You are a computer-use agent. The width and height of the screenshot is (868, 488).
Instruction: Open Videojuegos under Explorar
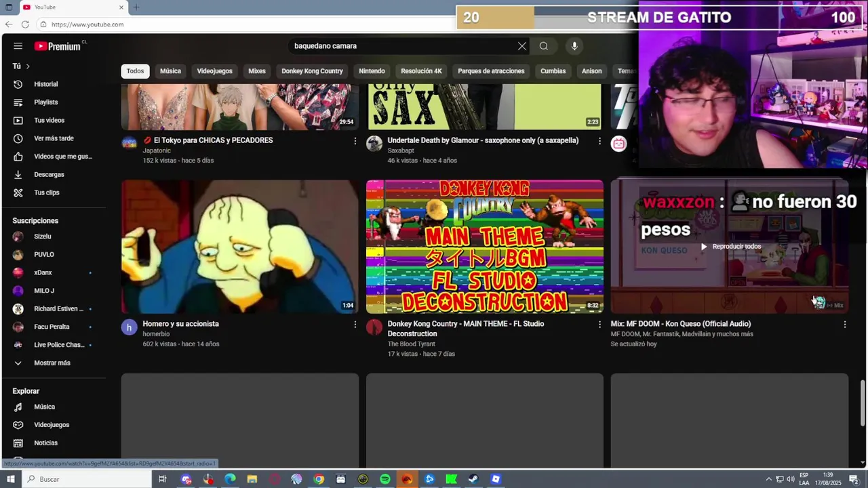pyautogui.click(x=53, y=425)
